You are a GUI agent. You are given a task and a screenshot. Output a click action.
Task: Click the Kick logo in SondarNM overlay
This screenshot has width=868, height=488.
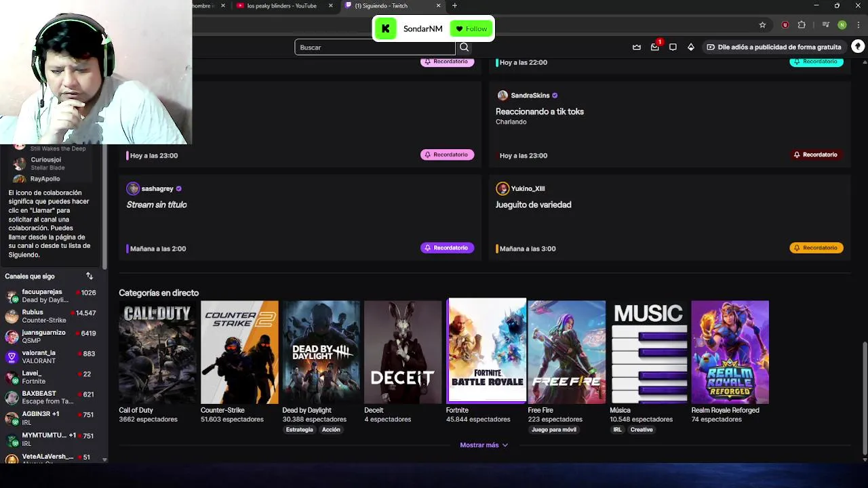pyautogui.click(x=386, y=28)
